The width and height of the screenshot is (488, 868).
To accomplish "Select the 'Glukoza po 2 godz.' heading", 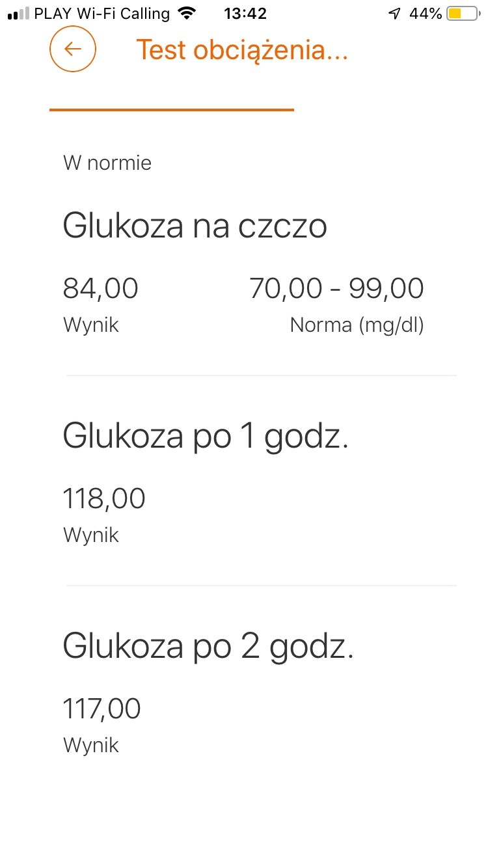I will [208, 646].
